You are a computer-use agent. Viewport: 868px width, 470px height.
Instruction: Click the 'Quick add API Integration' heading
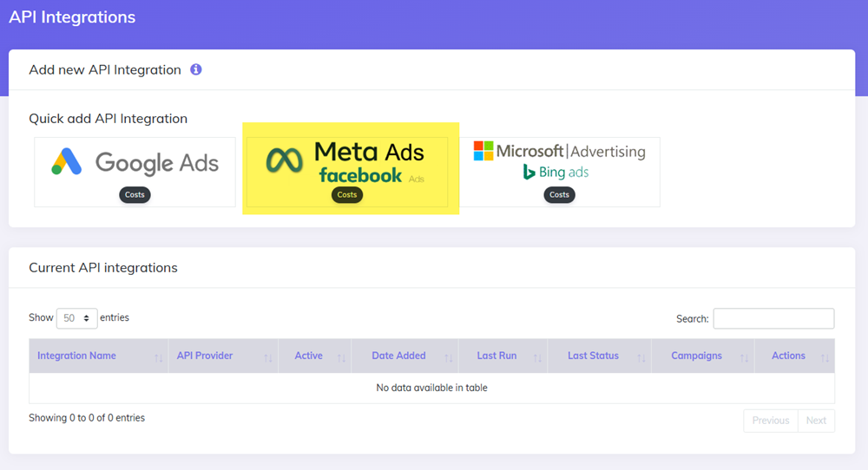[108, 118]
